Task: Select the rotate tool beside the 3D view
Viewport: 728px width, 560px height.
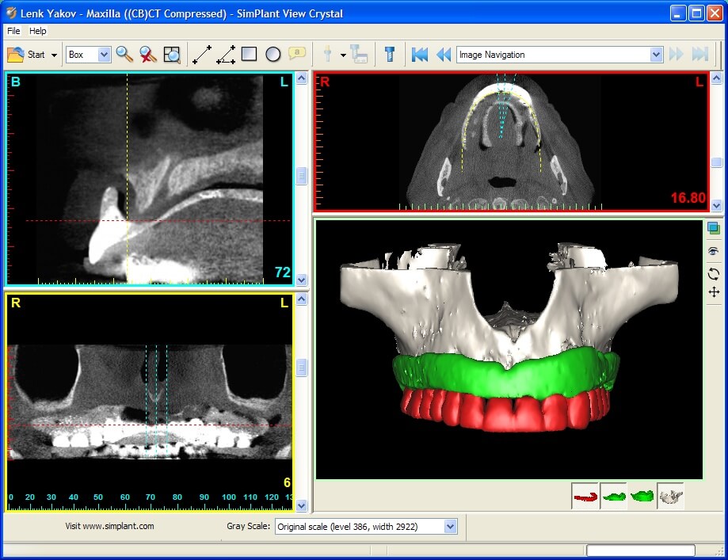Action: point(714,272)
